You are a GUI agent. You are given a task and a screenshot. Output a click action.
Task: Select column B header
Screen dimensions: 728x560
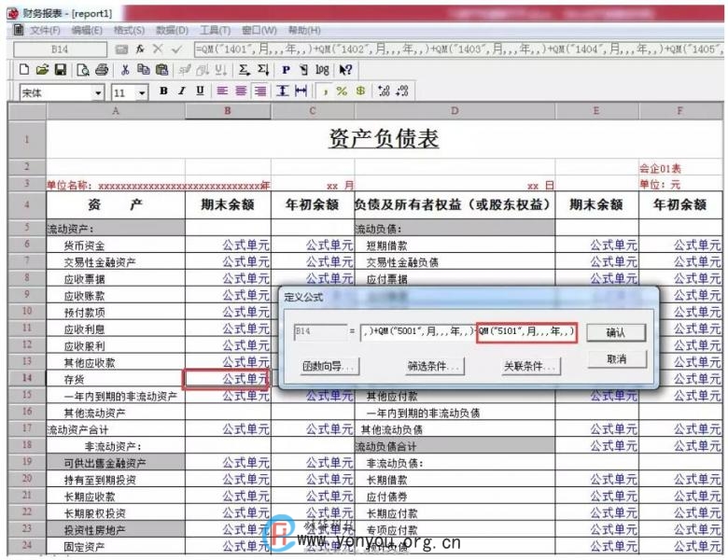click(x=228, y=111)
